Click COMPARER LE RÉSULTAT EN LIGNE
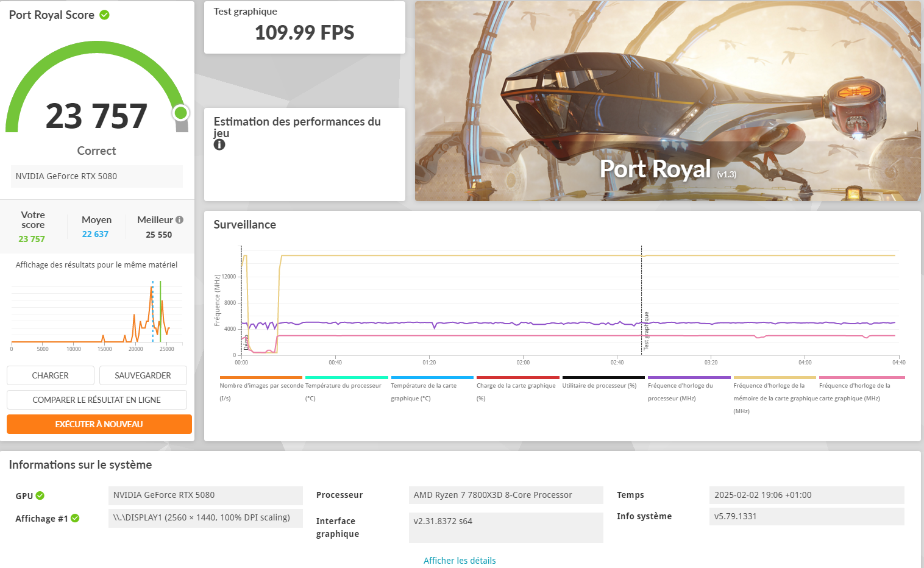This screenshot has width=924, height=568. [97, 400]
